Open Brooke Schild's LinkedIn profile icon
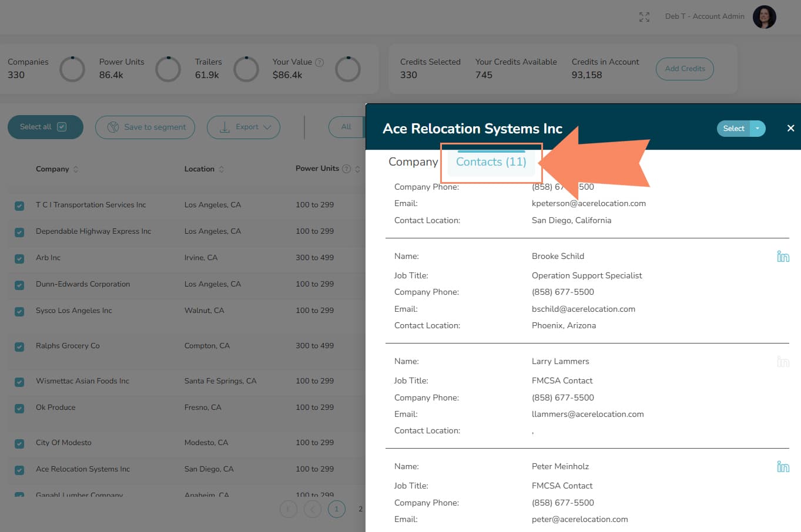Viewport: 801px width, 532px height. pos(783,257)
